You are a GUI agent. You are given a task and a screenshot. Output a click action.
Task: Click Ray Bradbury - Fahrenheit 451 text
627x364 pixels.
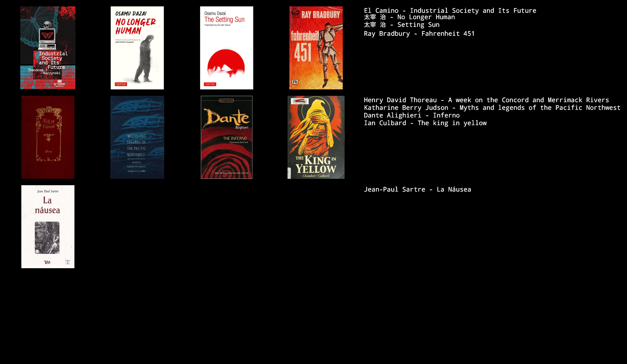[x=419, y=34]
